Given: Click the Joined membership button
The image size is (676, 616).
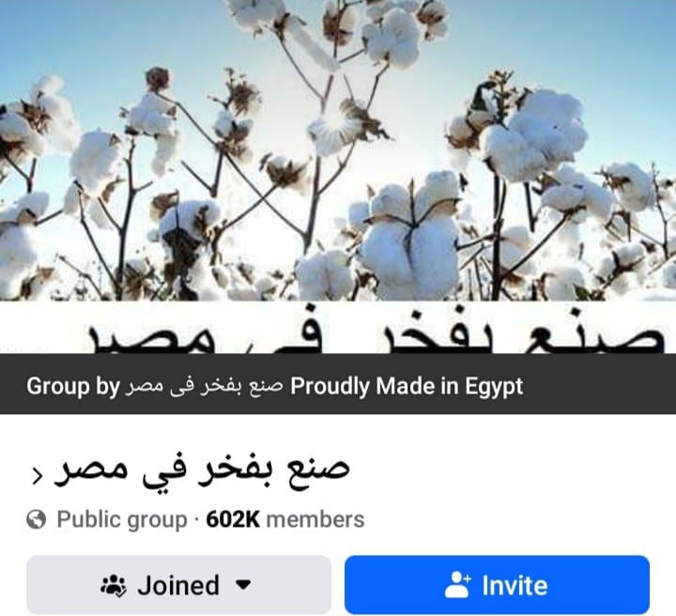Looking at the screenshot, I should pos(179,585).
